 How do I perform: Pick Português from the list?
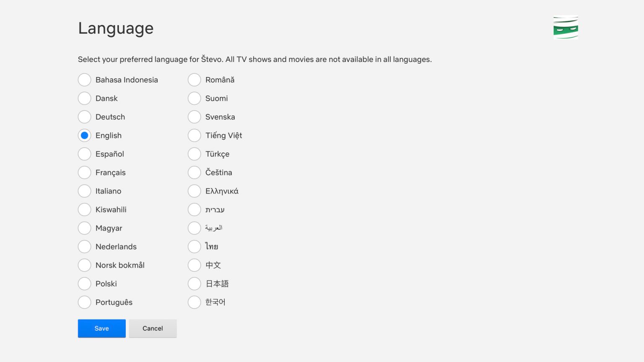pyautogui.click(x=84, y=302)
